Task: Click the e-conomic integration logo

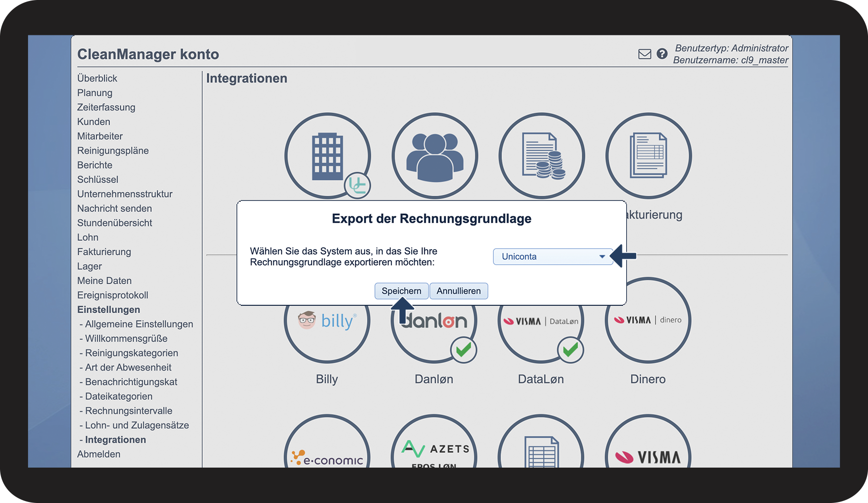Action: coord(327,457)
